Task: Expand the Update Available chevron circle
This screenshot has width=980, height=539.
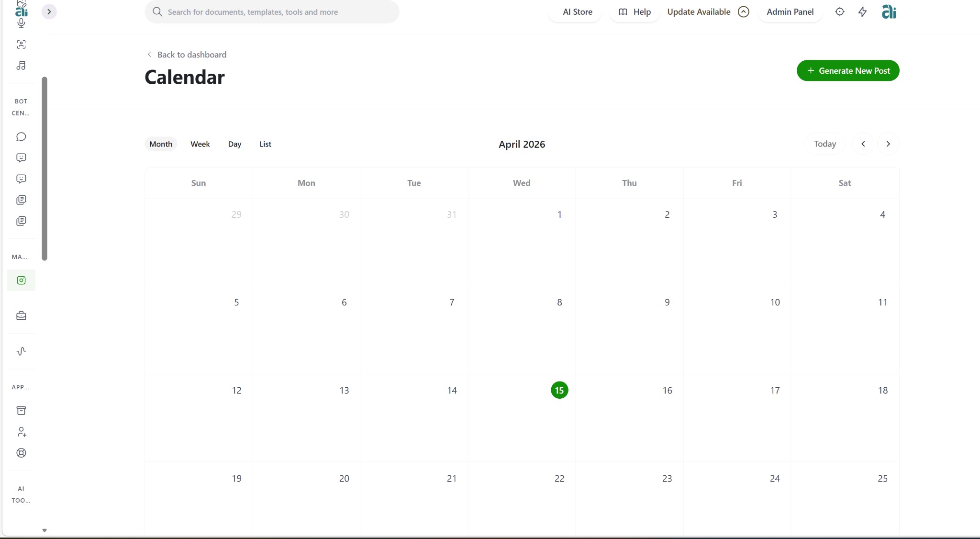Action: point(743,12)
